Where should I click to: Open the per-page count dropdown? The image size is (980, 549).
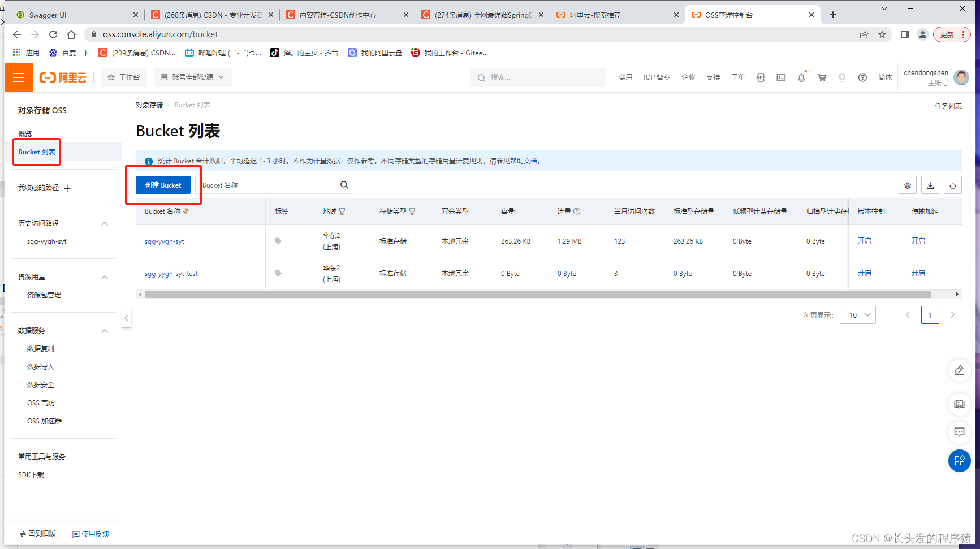[x=858, y=315]
